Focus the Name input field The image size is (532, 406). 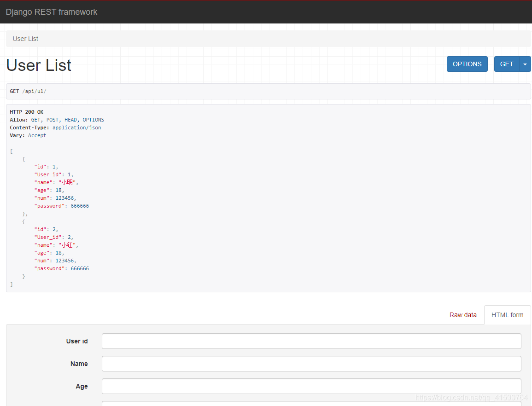tap(311, 364)
